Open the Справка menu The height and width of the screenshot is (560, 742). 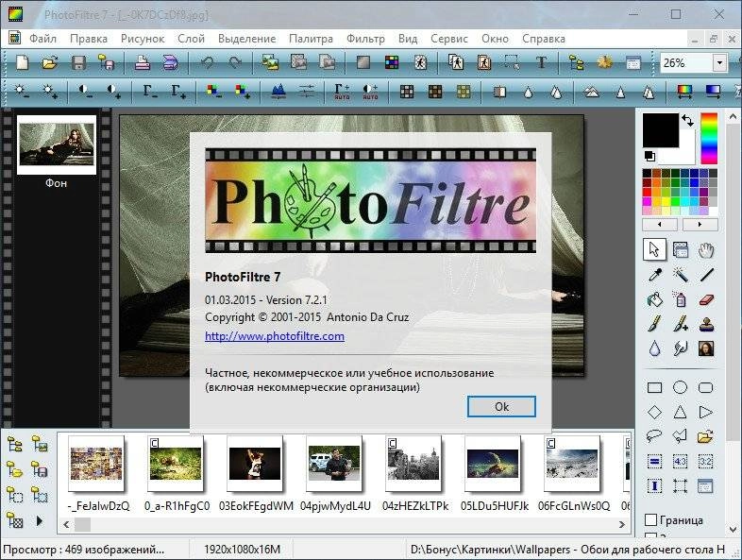[x=543, y=39]
